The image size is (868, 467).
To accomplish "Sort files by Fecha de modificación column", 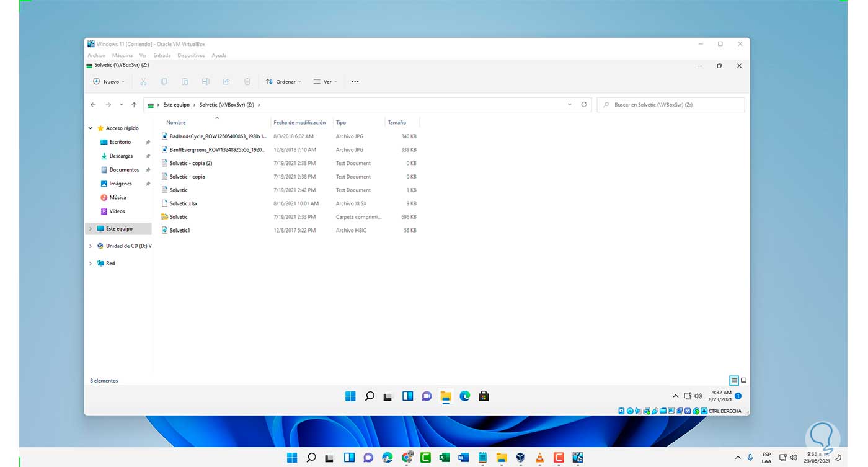I will (299, 123).
